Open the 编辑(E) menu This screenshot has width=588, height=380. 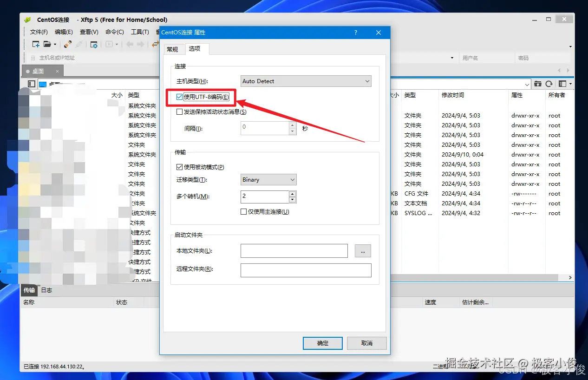point(64,32)
